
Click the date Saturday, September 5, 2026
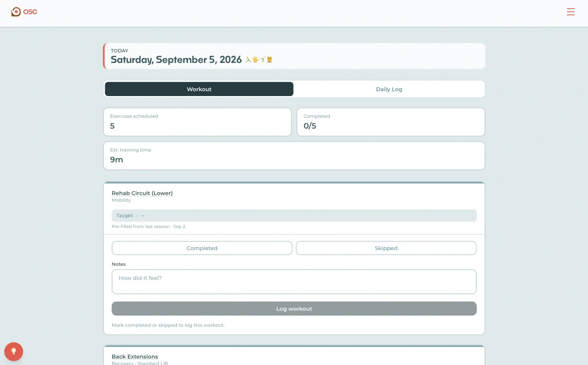176,60
